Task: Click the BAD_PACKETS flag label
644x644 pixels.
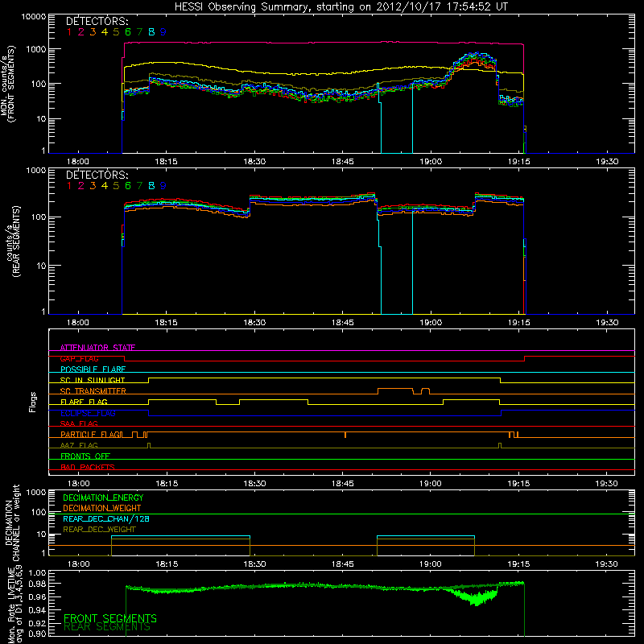Action: tap(88, 467)
